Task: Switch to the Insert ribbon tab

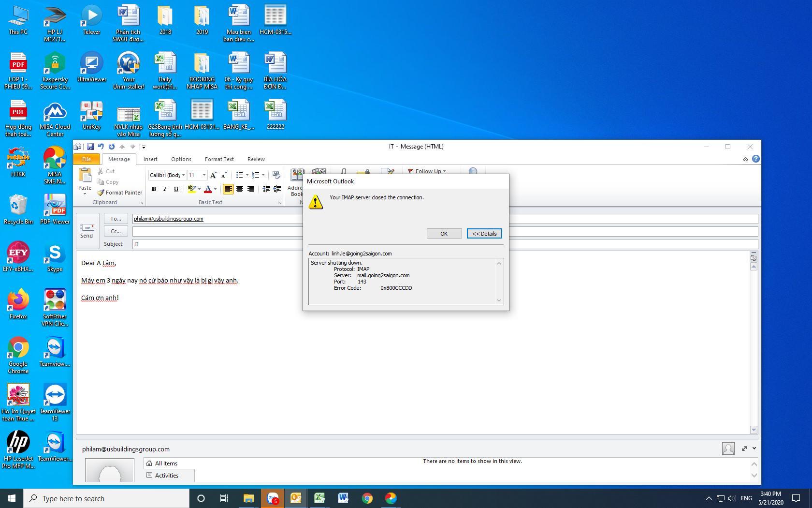Action: [150, 159]
